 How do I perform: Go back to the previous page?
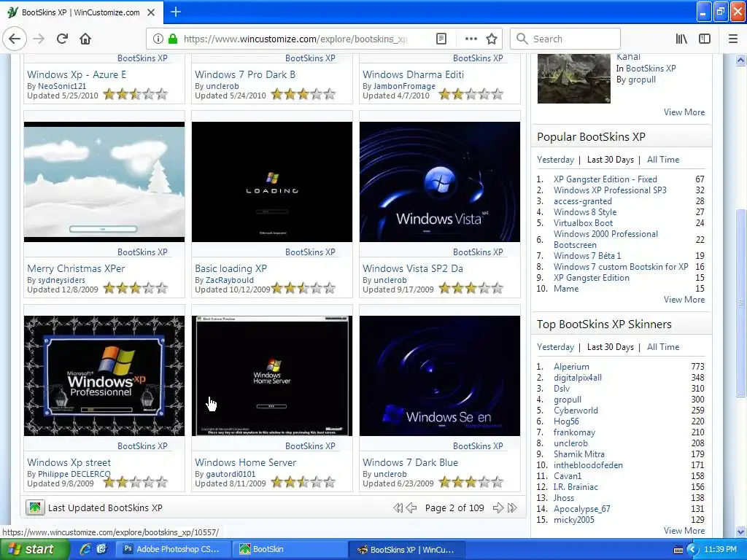click(x=15, y=39)
